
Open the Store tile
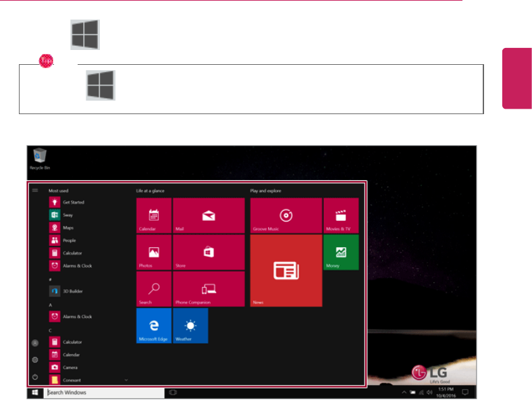click(209, 252)
